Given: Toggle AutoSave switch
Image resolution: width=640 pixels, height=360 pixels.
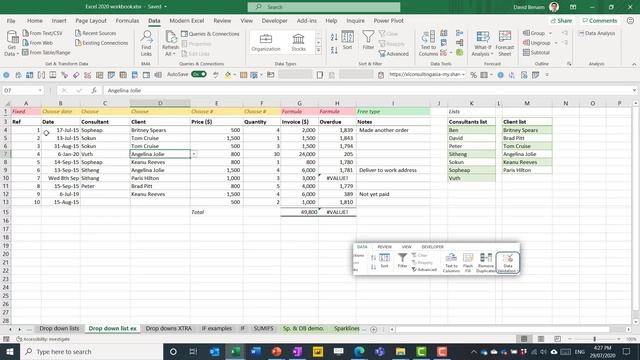Looking at the screenshot, I should (x=199, y=74).
